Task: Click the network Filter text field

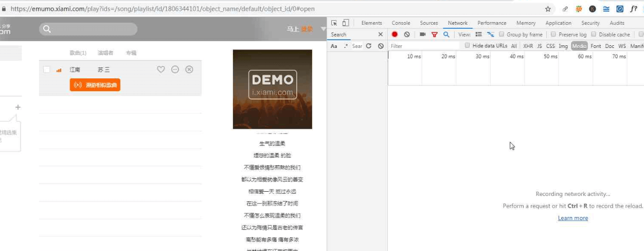Action: pos(424,46)
